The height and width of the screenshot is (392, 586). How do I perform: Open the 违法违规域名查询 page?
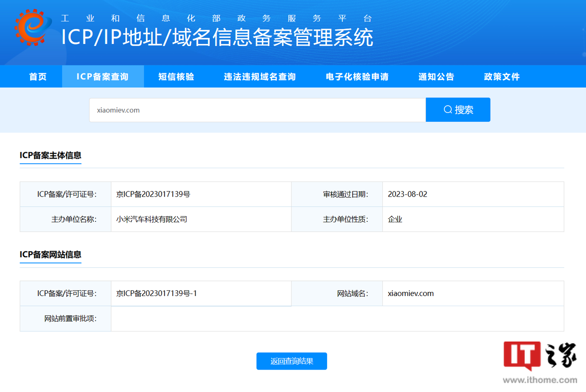260,77
